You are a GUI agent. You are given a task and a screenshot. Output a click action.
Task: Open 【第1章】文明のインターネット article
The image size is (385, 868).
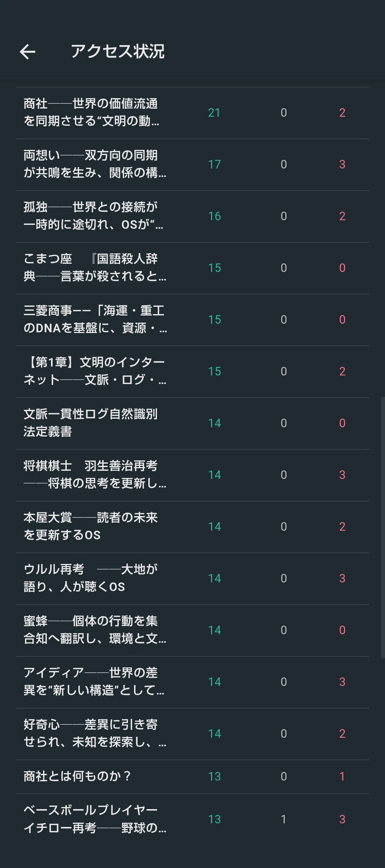pyautogui.click(x=192, y=372)
